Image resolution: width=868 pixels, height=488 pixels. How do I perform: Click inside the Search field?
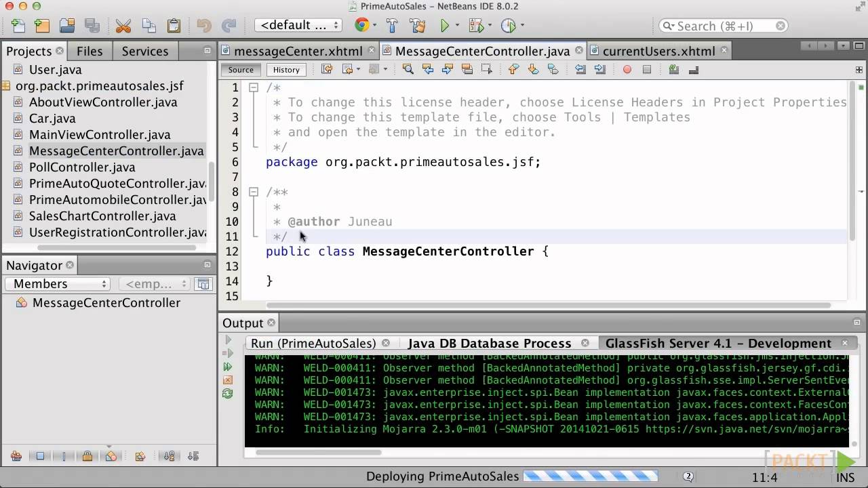point(724,26)
